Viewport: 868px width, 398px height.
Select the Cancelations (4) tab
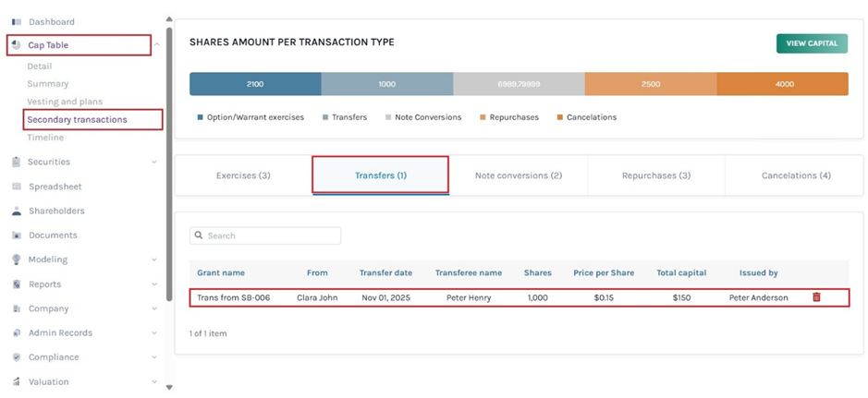(795, 175)
